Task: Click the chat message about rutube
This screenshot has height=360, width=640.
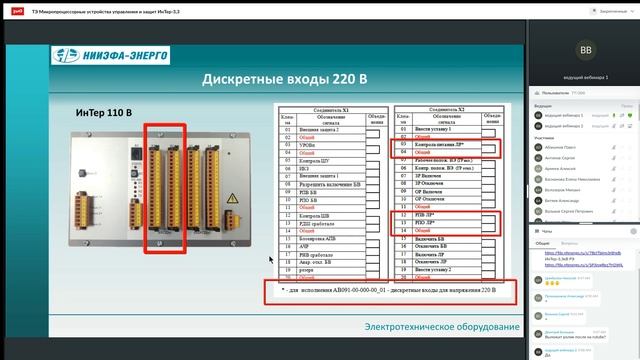Action: coord(575,337)
